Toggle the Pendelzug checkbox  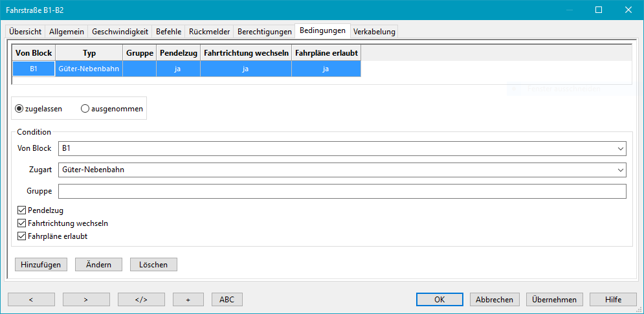point(23,210)
